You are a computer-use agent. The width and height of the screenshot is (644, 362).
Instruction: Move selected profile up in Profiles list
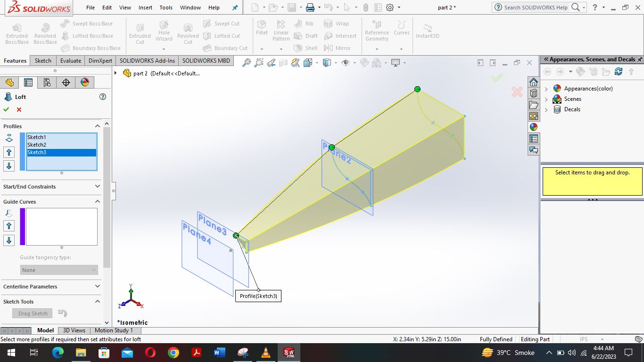pyautogui.click(x=9, y=152)
